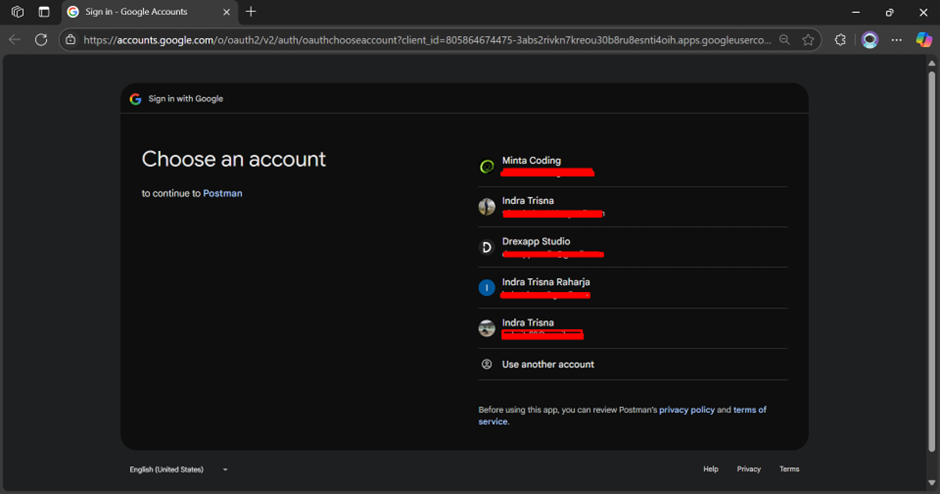
Task: Click the address bar URL
Action: tap(427, 40)
